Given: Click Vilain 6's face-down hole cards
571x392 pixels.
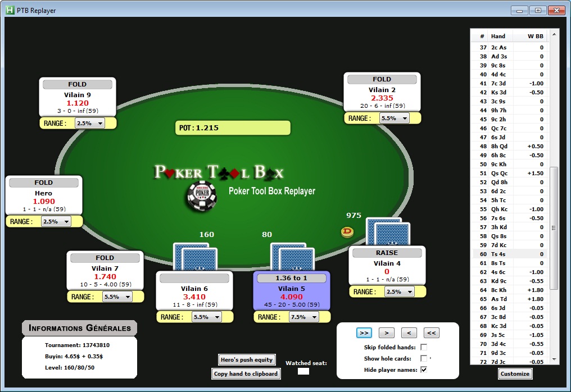Looking at the screenshot, I should [x=195, y=257].
